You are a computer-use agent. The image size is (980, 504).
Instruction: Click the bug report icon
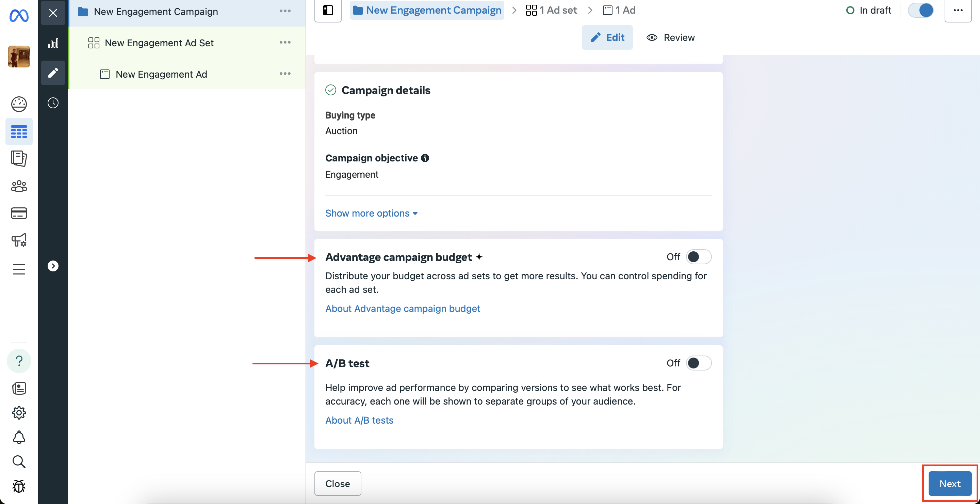19,486
